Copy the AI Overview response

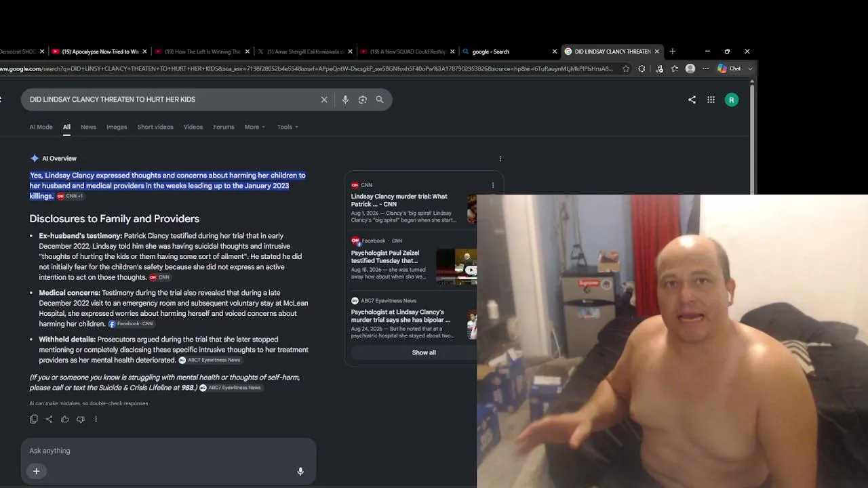point(34,419)
